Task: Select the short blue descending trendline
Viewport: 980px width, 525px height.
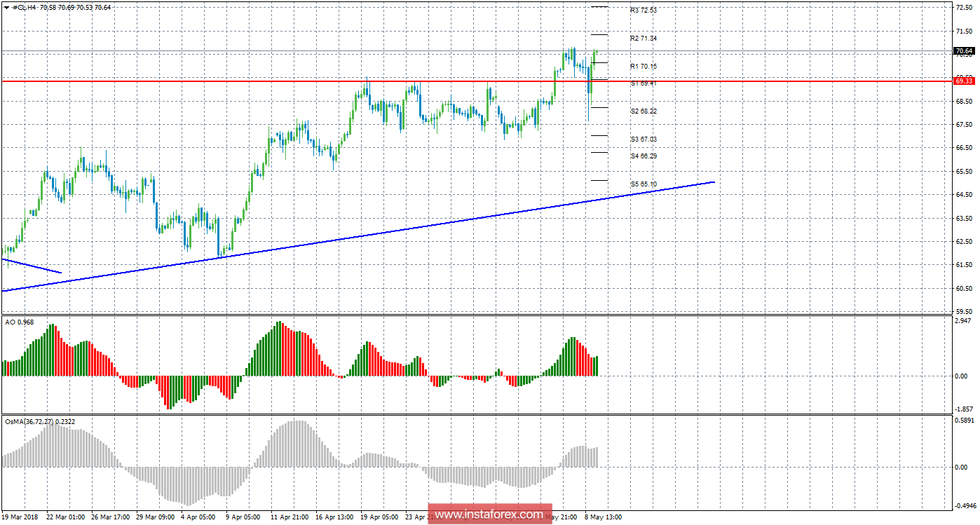Action: click(x=32, y=266)
